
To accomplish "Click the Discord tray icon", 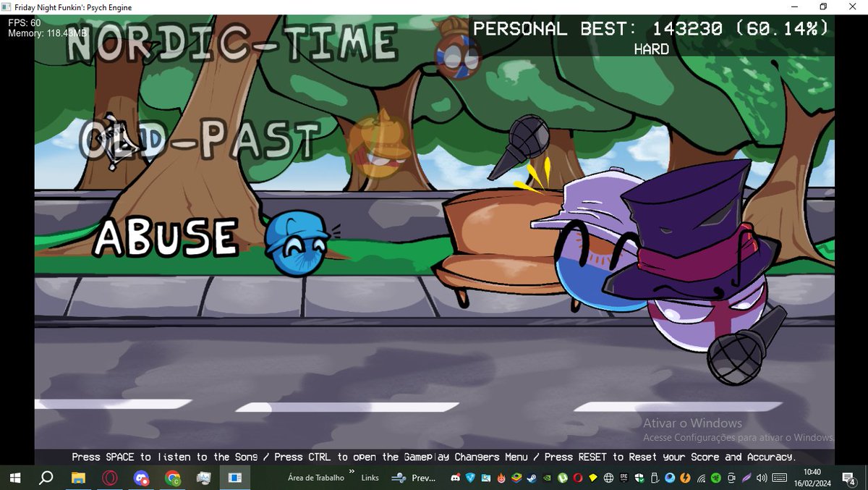I will [456, 478].
